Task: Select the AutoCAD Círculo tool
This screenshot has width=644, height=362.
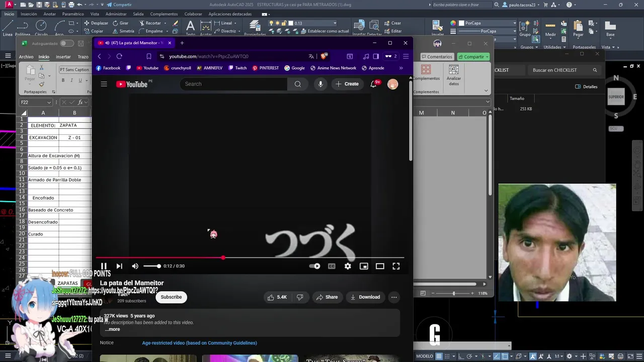Action: 41,28
